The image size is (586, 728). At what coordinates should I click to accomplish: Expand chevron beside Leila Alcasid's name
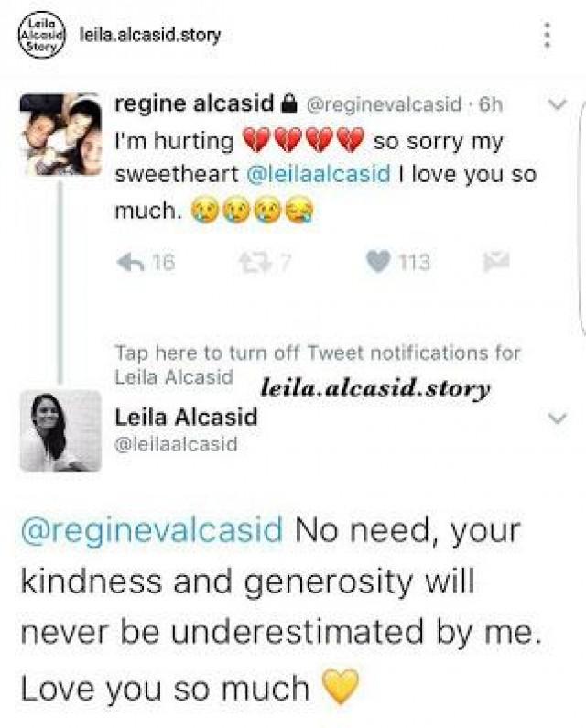[556, 418]
